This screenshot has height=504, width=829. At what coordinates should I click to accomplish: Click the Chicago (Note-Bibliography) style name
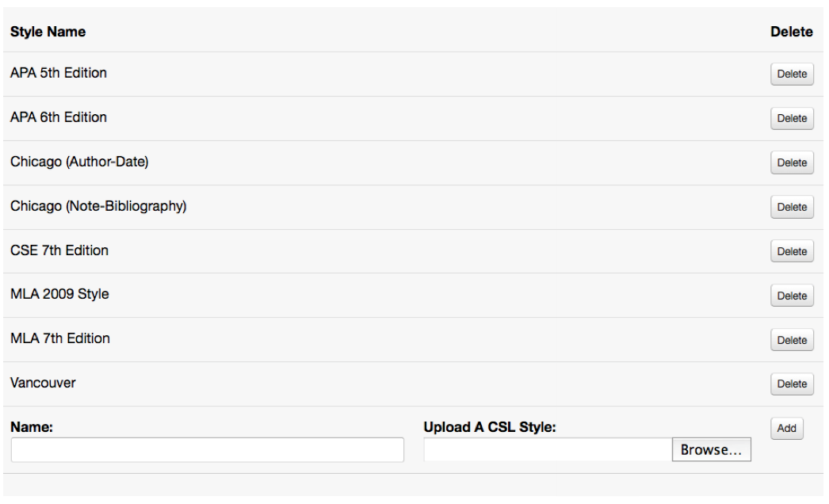coord(98,206)
